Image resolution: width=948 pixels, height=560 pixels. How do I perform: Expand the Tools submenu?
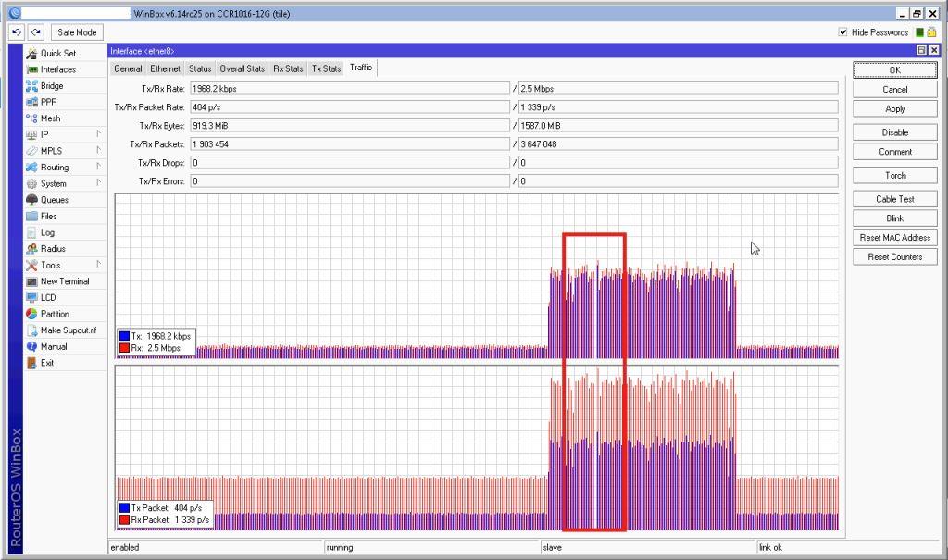click(98, 265)
